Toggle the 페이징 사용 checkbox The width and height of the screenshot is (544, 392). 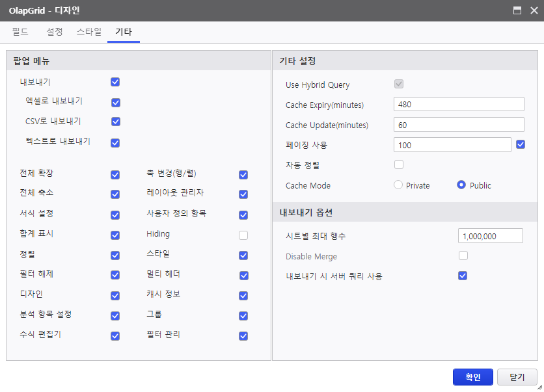click(x=521, y=144)
